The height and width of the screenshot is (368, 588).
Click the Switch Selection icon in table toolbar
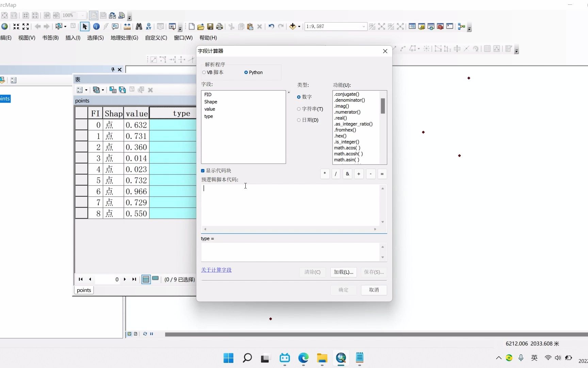click(x=122, y=90)
